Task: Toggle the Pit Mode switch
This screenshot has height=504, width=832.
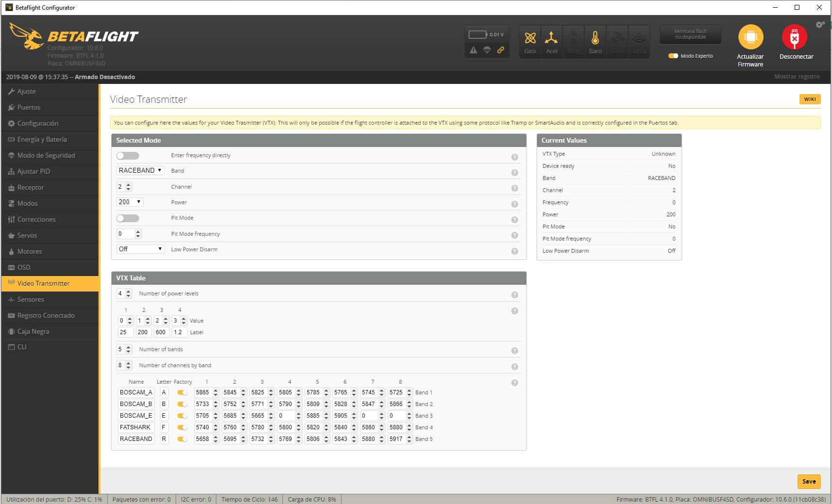Action: click(128, 218)
